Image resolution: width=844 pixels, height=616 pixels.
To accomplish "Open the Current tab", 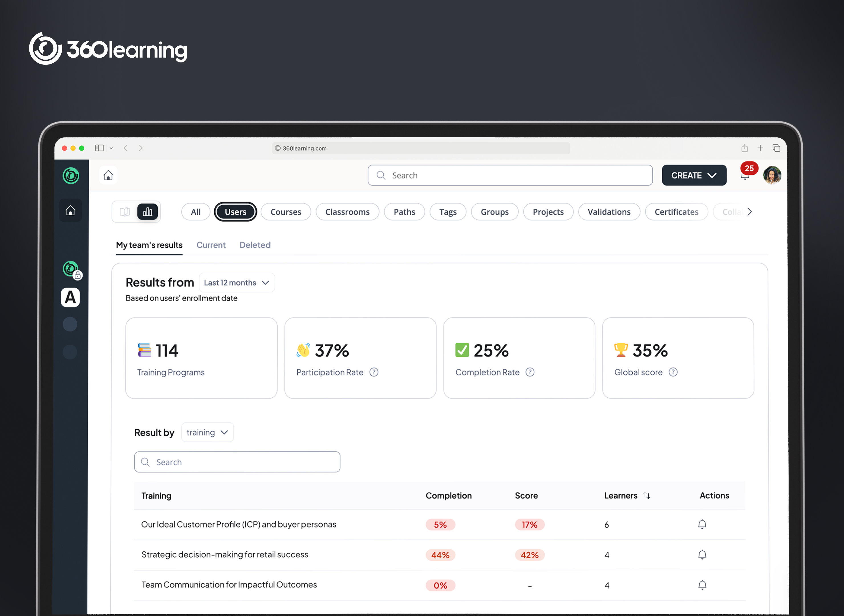I will click(x=211, y=245).
